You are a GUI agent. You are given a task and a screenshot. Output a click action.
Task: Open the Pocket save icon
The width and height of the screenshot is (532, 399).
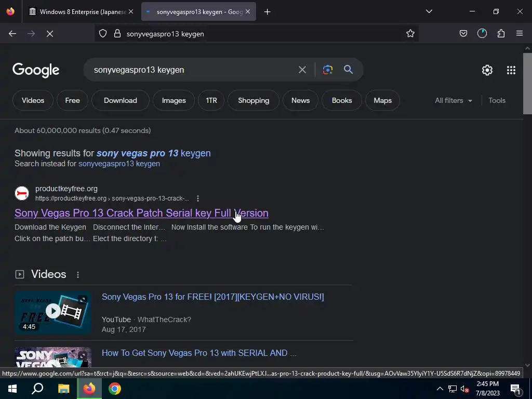pos(463,33)
